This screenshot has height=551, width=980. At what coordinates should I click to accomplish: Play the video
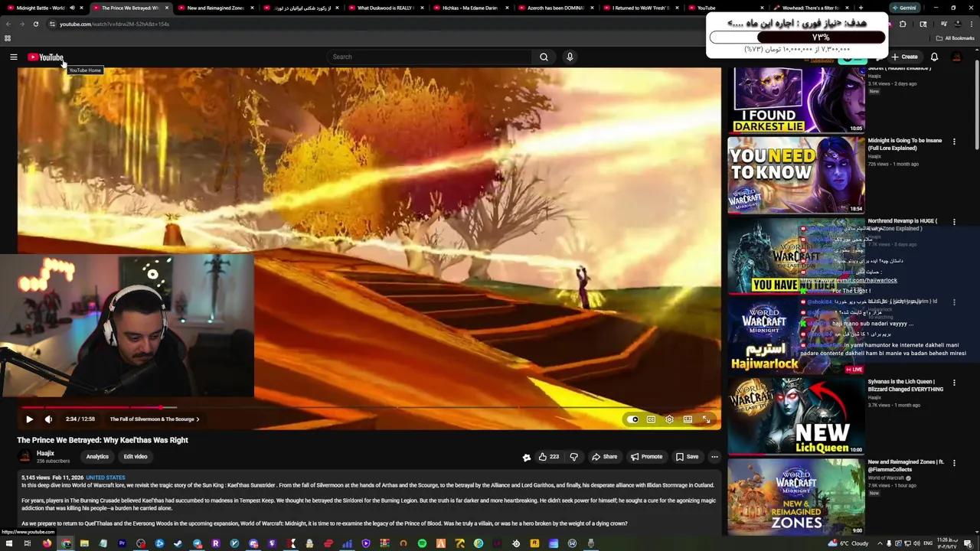(x=29, y=419)
